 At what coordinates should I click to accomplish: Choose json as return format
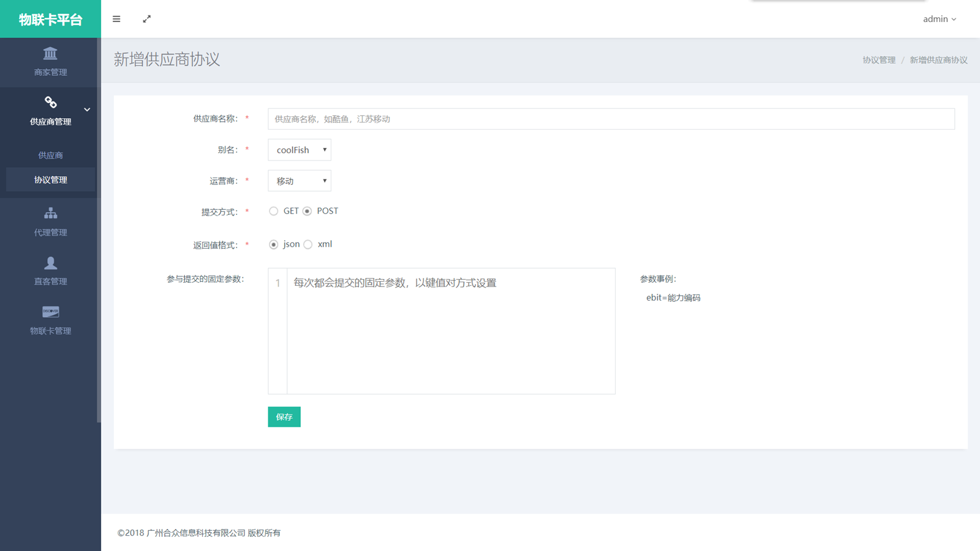pyautogui.click(x=274, y=244)
